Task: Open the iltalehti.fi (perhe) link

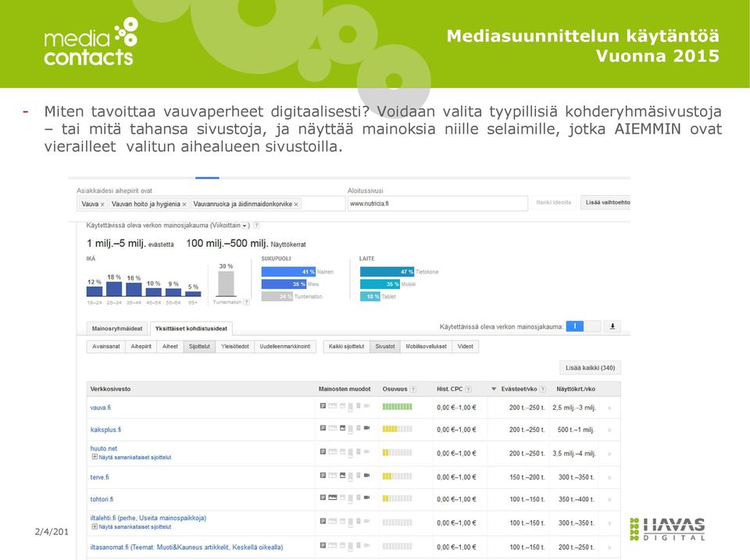Action: click(x=148, y=518)
